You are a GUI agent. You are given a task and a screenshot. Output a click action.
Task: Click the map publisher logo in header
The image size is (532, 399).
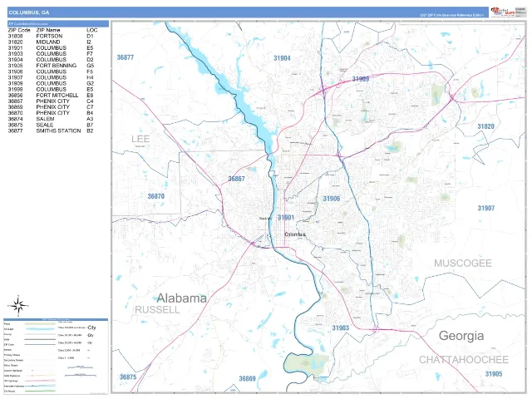click(x=503, y=12)
